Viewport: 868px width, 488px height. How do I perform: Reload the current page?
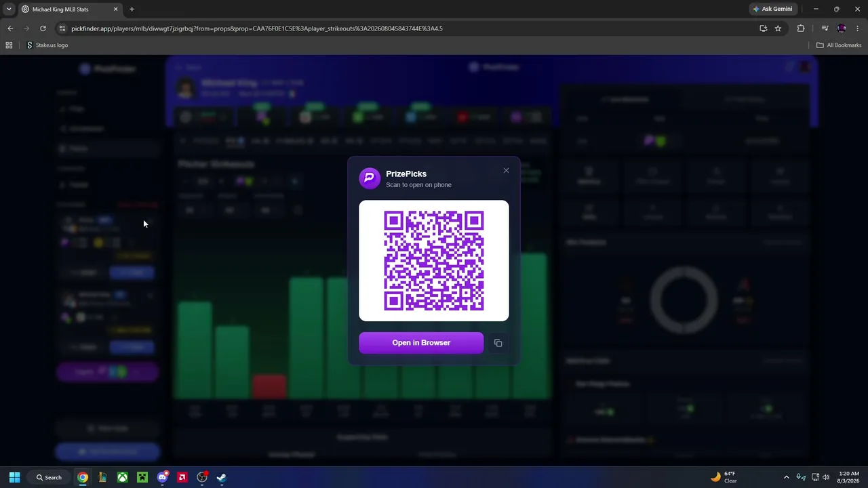[43, 28]
